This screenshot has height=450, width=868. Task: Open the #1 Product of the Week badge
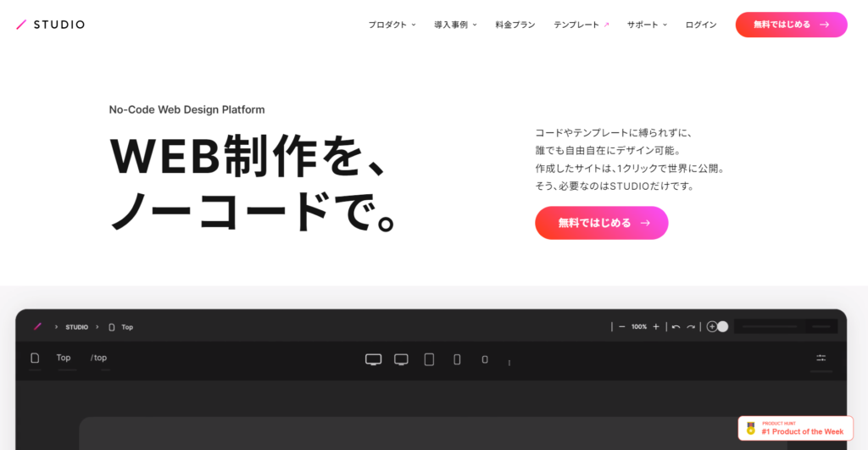[x=795, y=429]
